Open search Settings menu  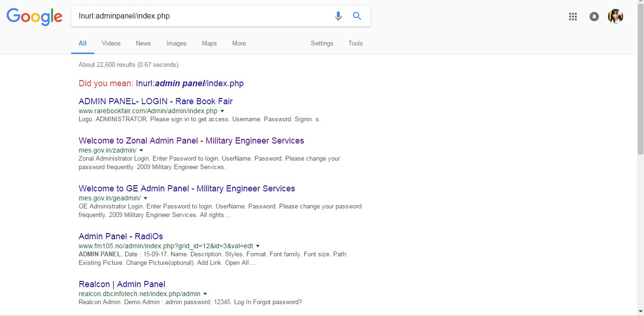(x=322, y=43)
